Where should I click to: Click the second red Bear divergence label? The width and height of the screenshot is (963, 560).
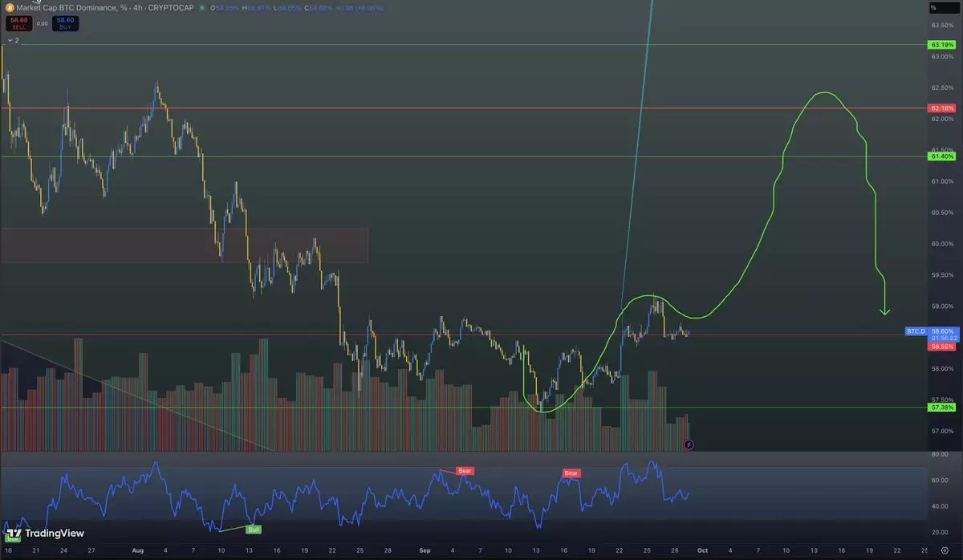point(571,473)
